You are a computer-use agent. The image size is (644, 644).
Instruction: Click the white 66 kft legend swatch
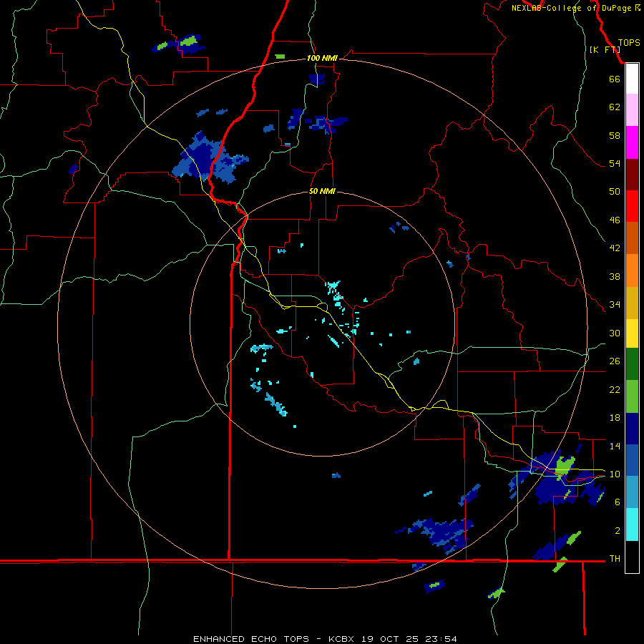pyautogui.click(x=632, y=79)
